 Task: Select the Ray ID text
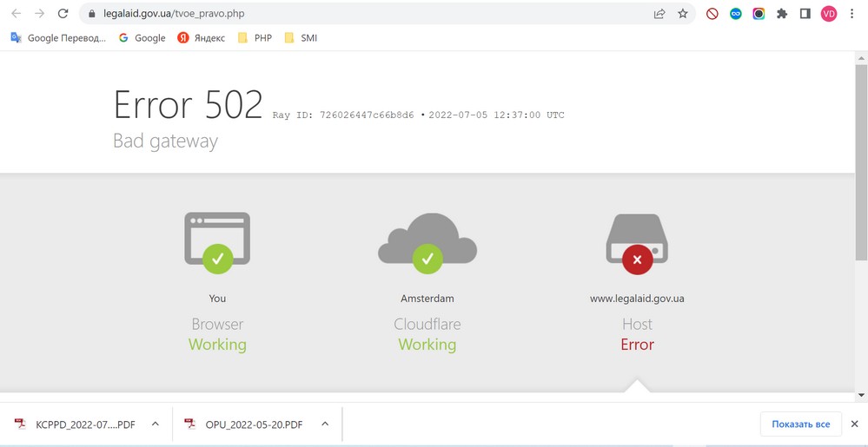click(x=343, y=115)
